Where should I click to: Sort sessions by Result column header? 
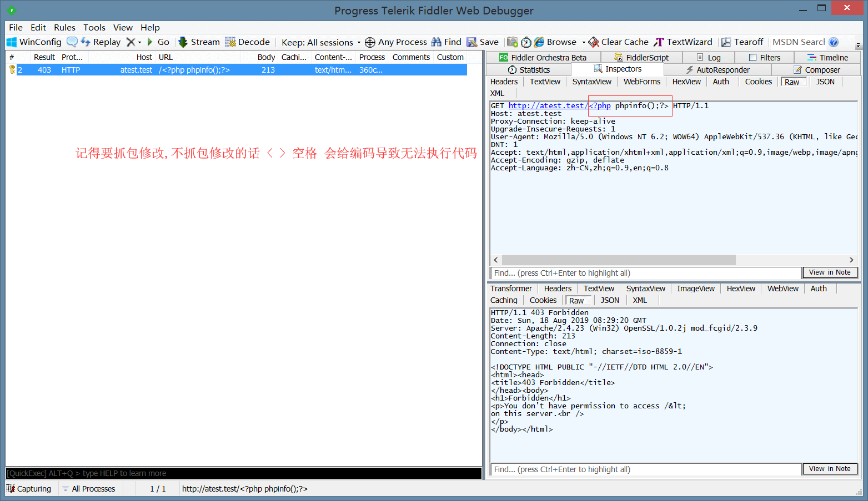pos(44,57)
